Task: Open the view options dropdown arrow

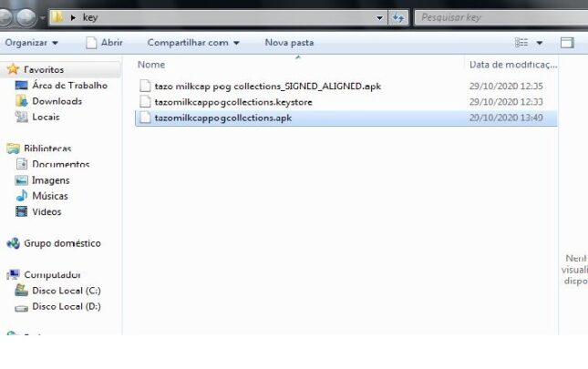Action: pos(540,43)
